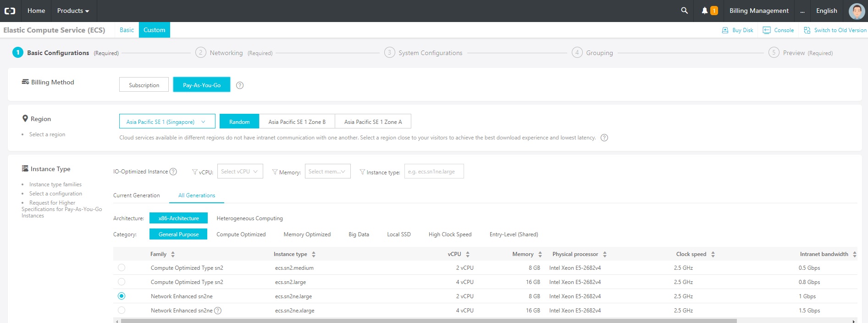Select the ecs.sn2ne.large radio button
Screen dimensions: 868x323
coord(122,296)
